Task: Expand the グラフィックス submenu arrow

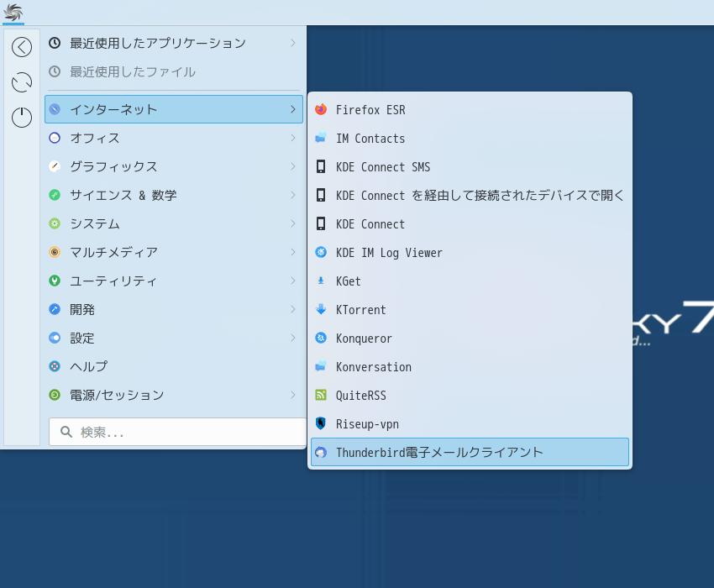Action: click(x=293, y=166)
